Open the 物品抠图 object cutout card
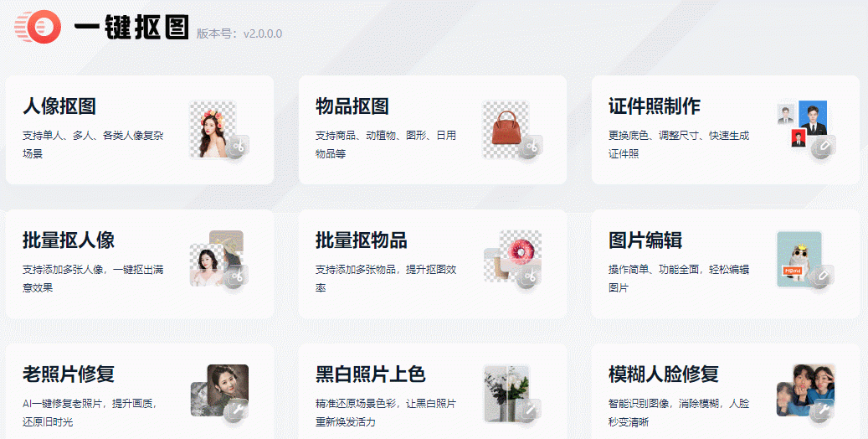The width and height of the screenshot is (868, 439). point(433,130)
